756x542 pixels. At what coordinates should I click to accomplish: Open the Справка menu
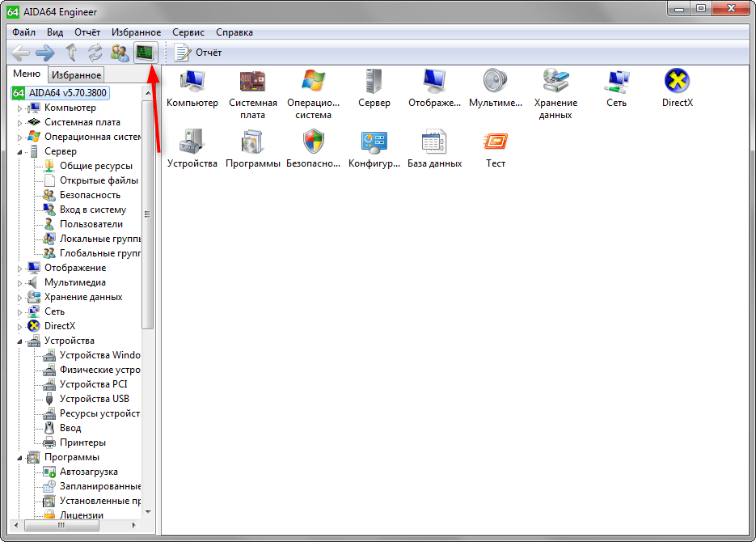[234, 32]
